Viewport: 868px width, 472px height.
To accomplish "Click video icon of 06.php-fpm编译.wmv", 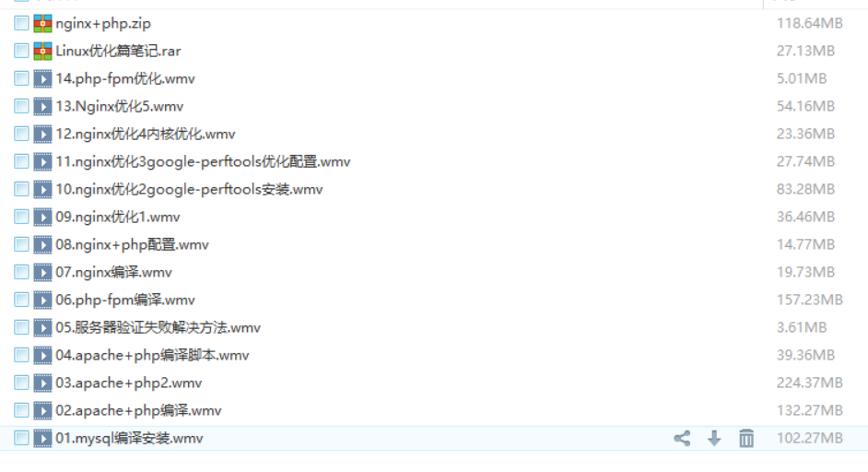I will (x=42, y=300).
